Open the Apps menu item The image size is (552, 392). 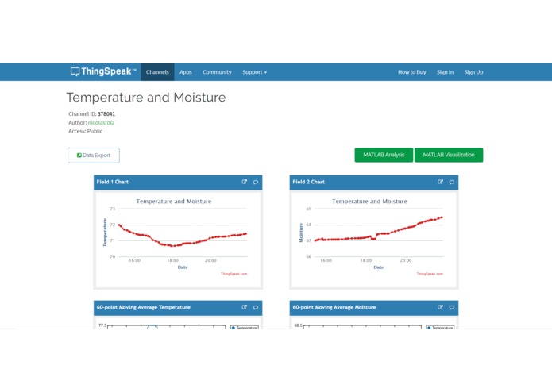tap(186, 72)
